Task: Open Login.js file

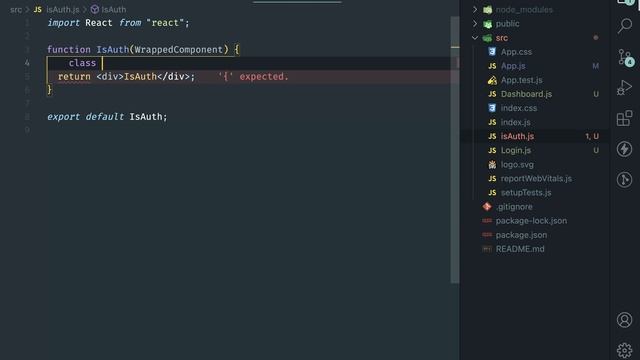Action: click(516, 150)
